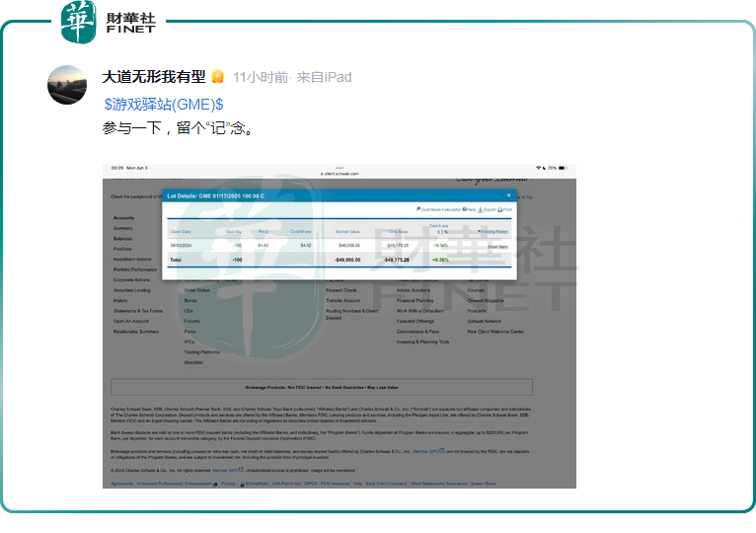Open Positions in Accounts menu
This screenshot has height=533, width=756.
122,249
